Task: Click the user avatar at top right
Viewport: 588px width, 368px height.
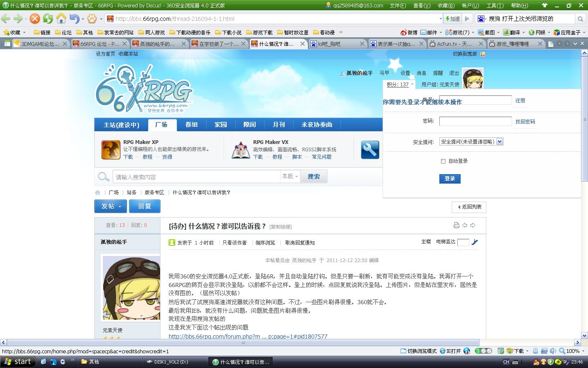Action: (x=472, y=78)
